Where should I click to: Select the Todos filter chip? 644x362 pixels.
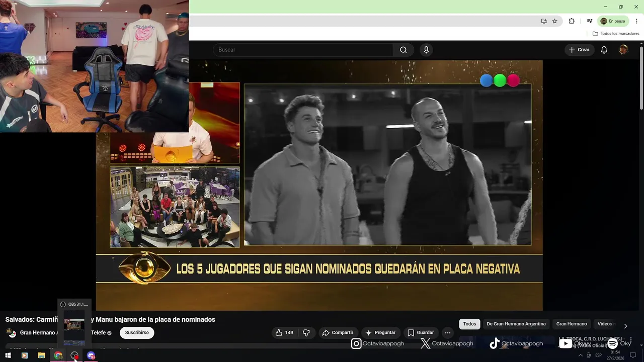(469, 324)
